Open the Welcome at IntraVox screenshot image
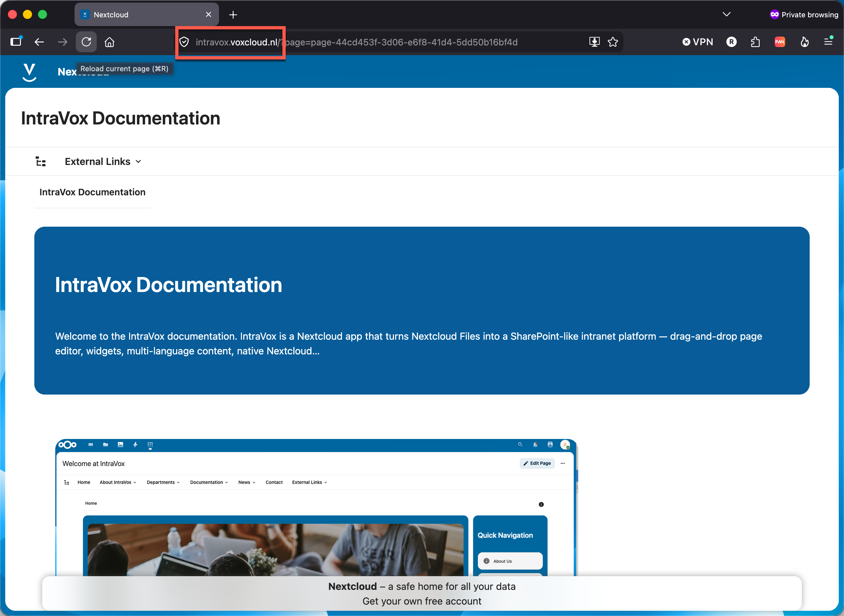The width and height of the screenshot is (844, 616). (316, 508)
